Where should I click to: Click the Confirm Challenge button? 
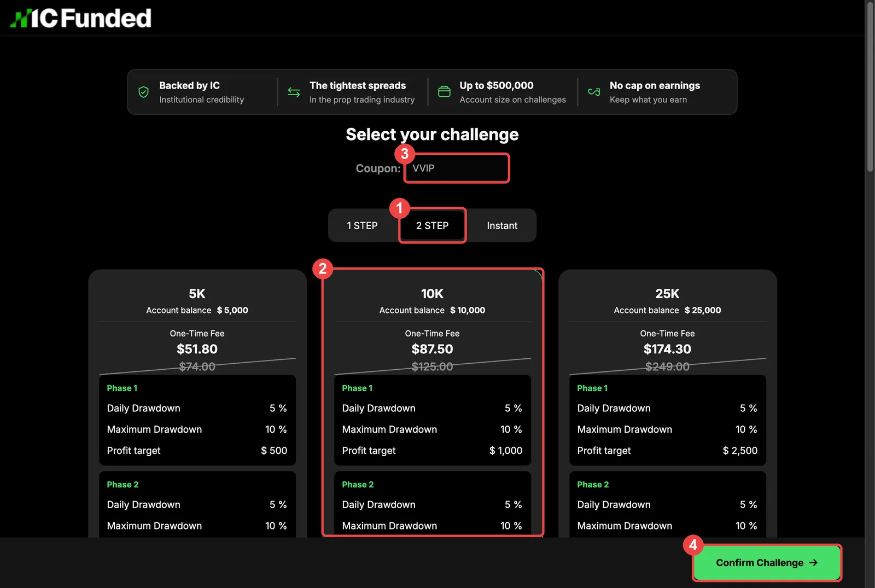tap(767, 562)
